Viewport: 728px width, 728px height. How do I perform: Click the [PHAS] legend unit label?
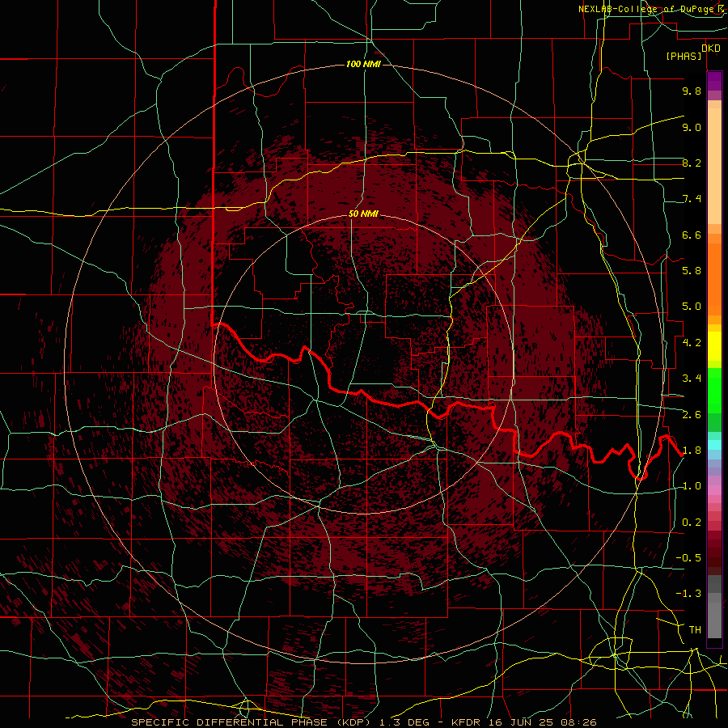[684, 56]
